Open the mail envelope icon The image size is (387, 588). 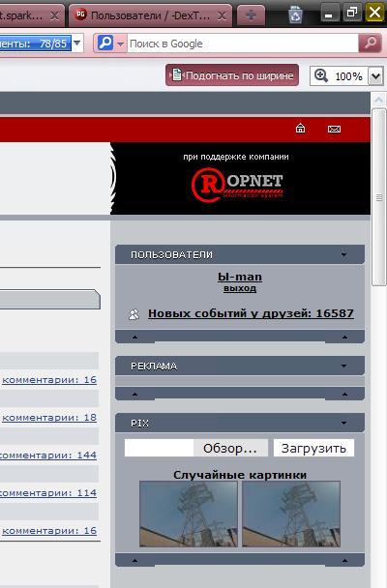click(334, 129)
